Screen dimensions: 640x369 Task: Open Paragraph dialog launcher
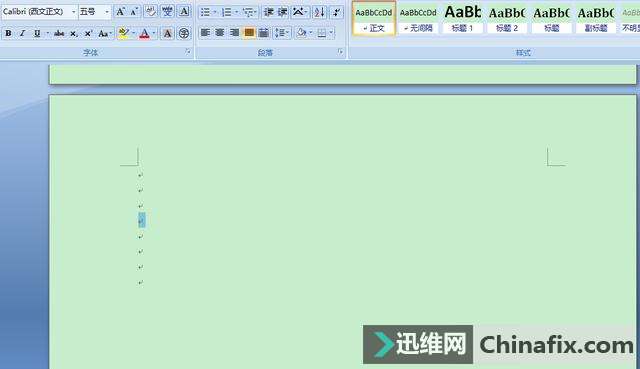tap(340, 51)
